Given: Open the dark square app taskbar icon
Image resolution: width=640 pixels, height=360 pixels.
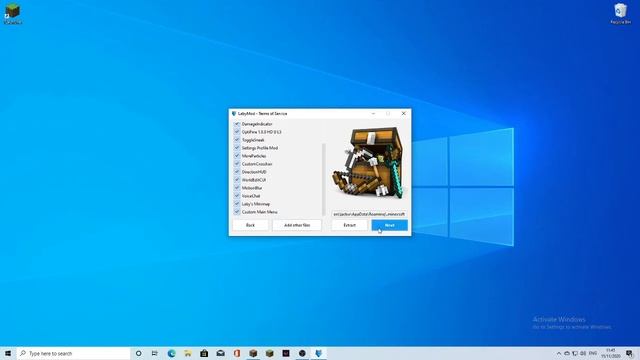Looking at the screenshot, I should pyautogui.click(x=286, y=353).
